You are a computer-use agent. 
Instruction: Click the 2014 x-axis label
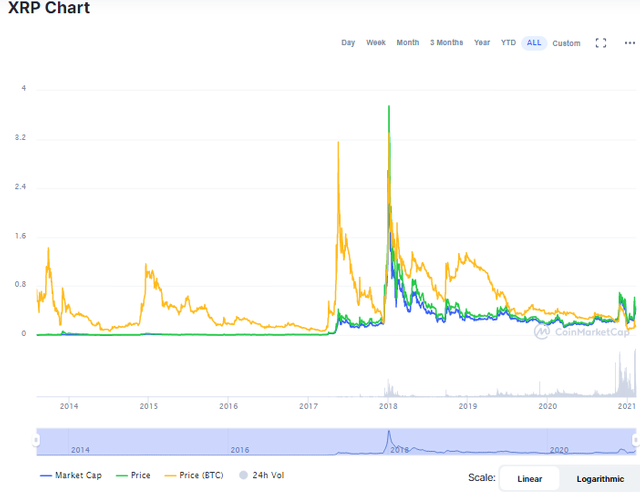pos(69,406)
